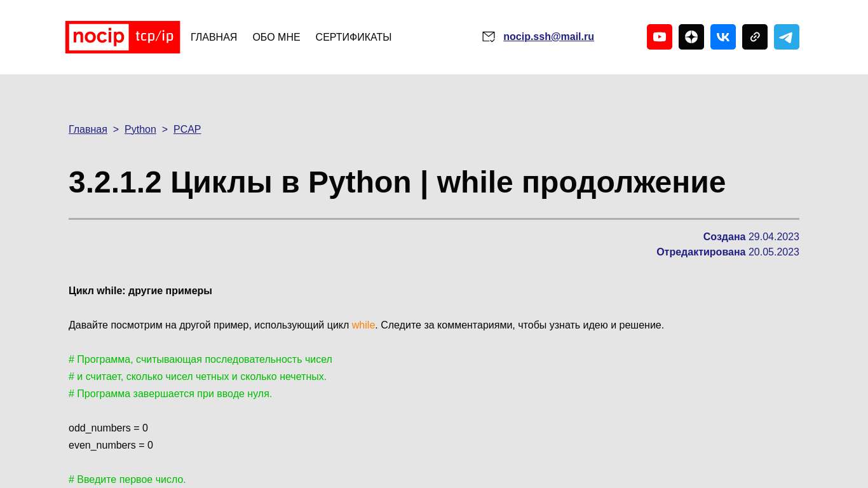Follow the Главная breadcrumb link
Viewport: 868px width, 488px height.
pyautogui.click(x=88, y=130)
